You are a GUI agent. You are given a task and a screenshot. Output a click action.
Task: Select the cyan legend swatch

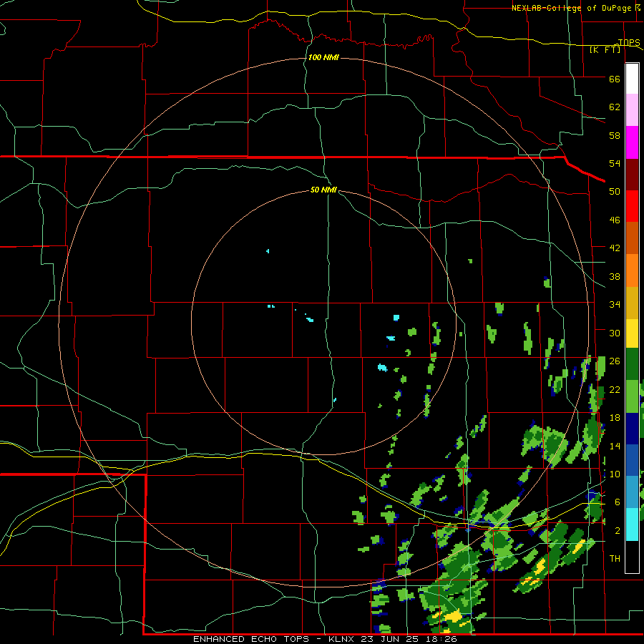pos(632,525)
